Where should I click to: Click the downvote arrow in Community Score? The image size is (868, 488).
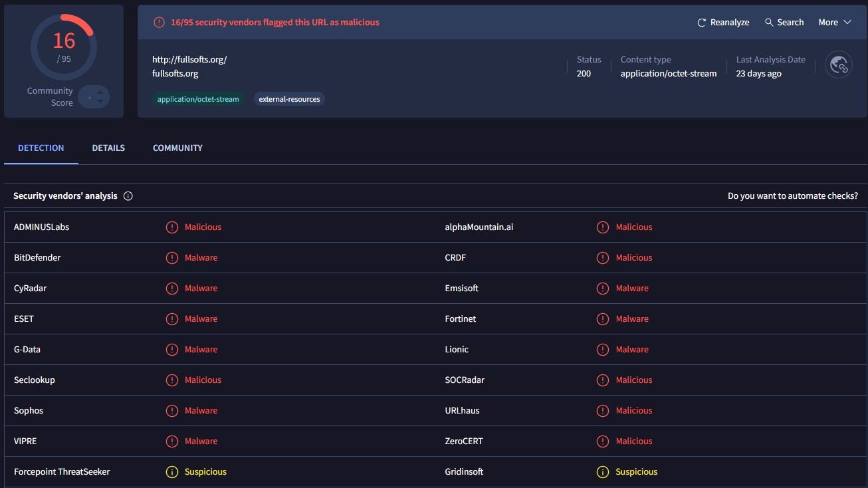pos(100,102)
